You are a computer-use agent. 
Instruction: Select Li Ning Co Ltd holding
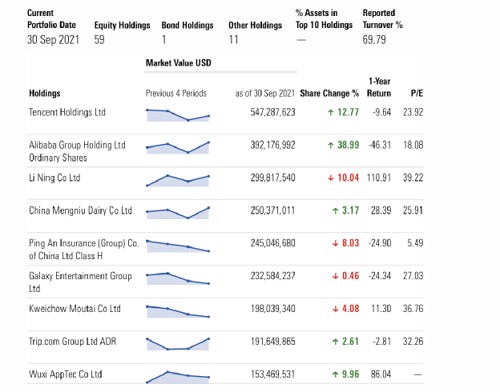pyautogui.click(x=55, y=178)
